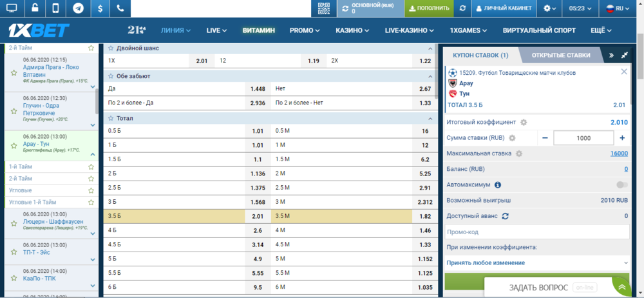This screenshot has width=644, height=298.
Task: Open the QR code icon
Action: coord(324,8)
